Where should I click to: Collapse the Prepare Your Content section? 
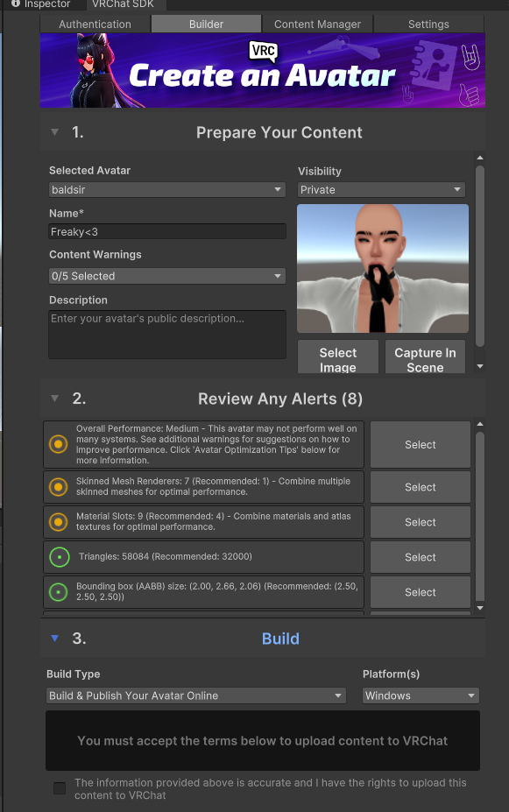(x=54, y=132)
